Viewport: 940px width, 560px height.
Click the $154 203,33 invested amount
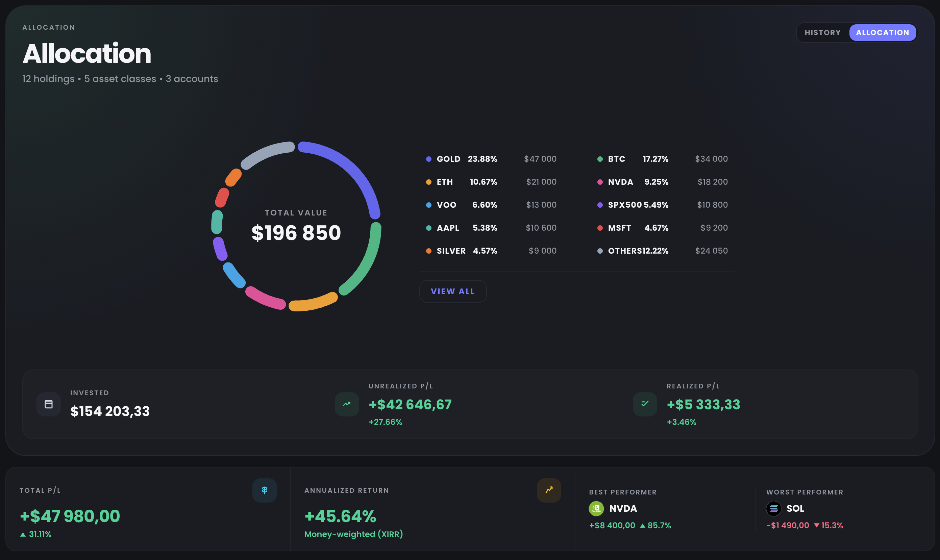(x=110, y=411)
